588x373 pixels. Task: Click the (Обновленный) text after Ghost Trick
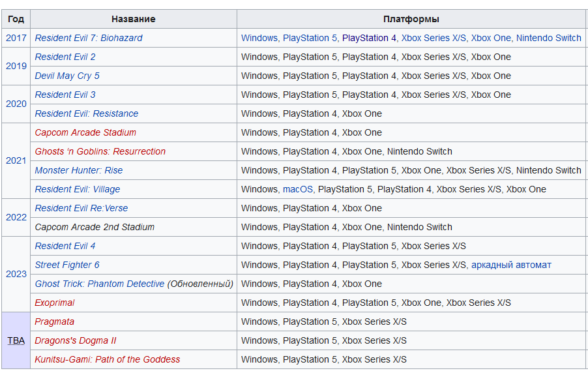200,284
